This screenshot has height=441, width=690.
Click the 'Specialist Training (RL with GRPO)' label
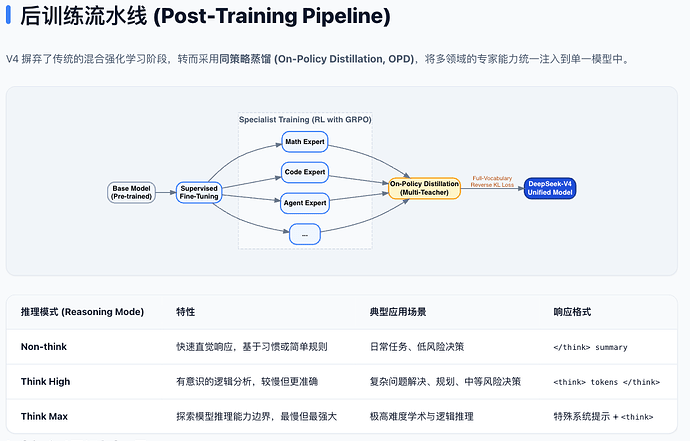(x=305, y=120)
